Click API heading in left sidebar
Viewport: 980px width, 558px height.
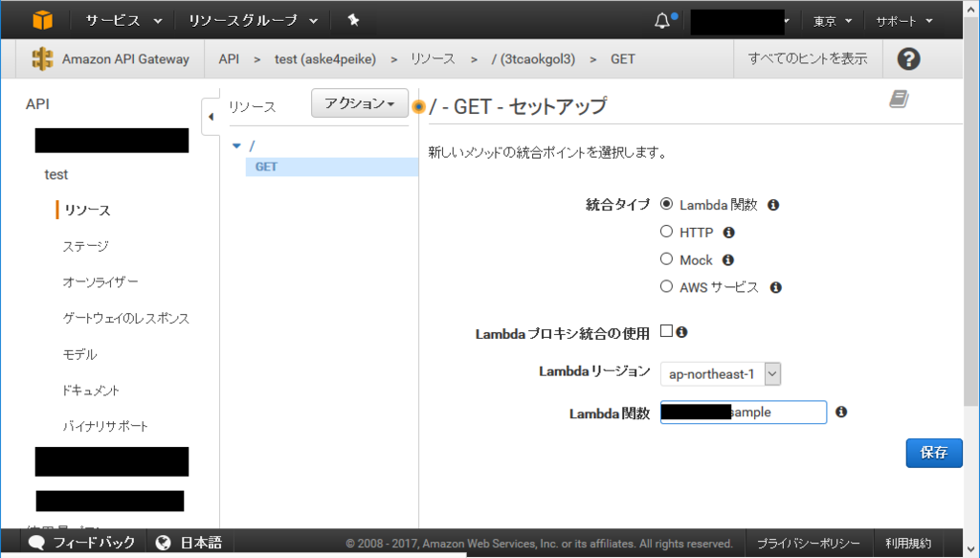pos(37,103)
